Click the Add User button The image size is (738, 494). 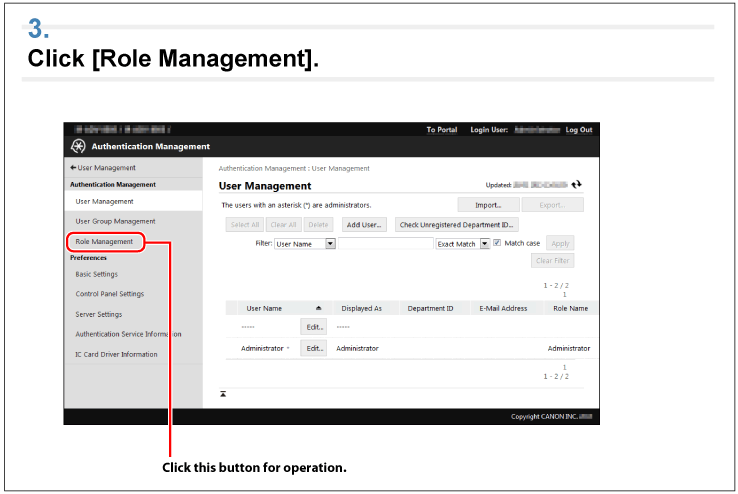(x=363, y=225)
